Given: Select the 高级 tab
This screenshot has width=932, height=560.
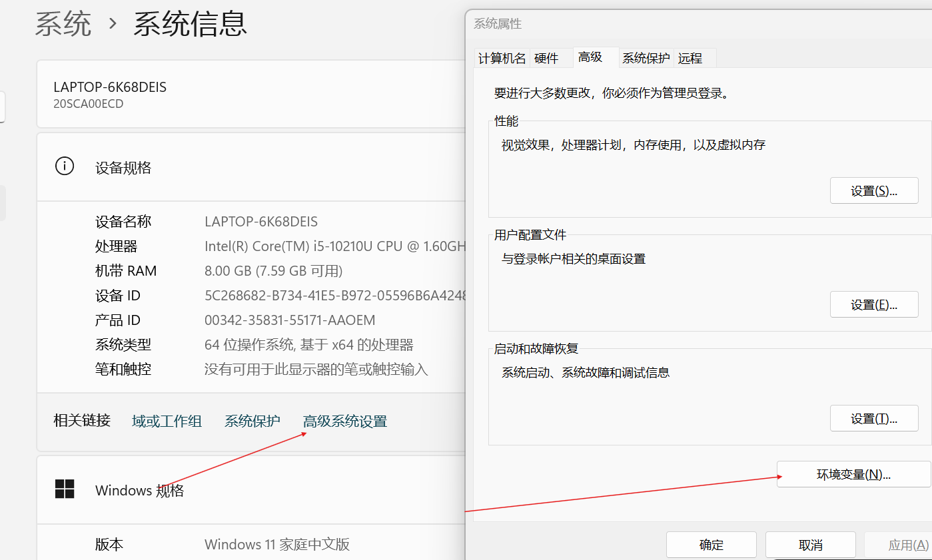Looking at the screenshot, I should (590, 57).
